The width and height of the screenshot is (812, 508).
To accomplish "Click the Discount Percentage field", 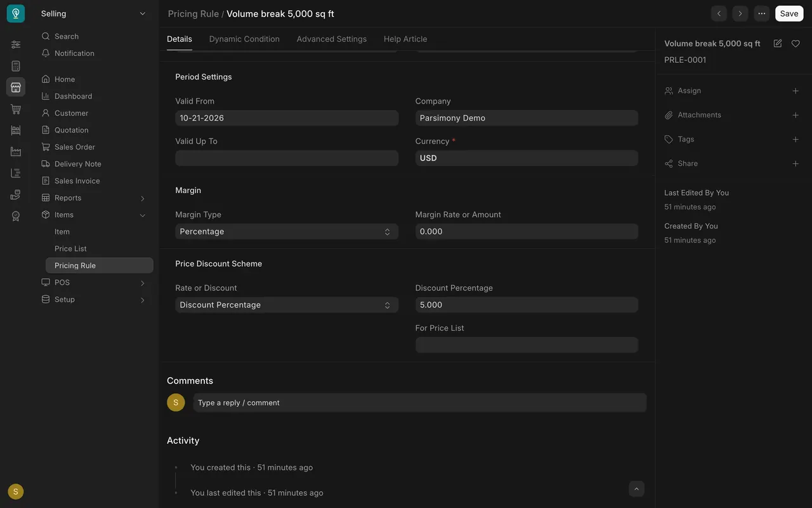I will coord(527,305).
